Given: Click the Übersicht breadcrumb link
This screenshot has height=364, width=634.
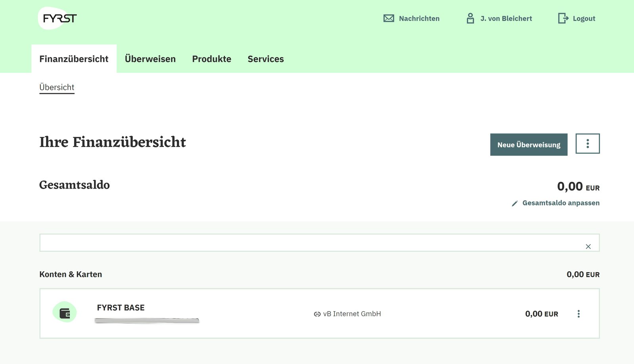Looking at the screenshot, I should 57,87.
